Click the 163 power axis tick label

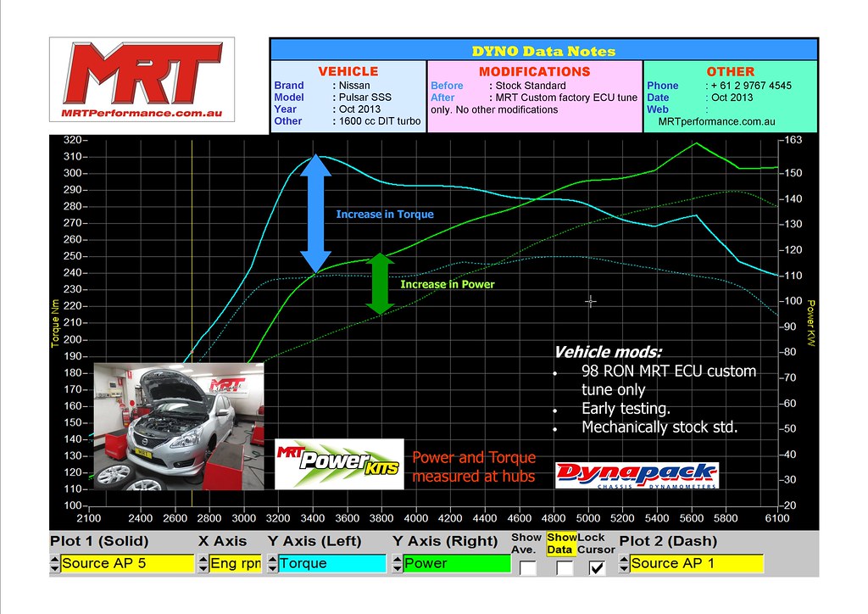793,140
